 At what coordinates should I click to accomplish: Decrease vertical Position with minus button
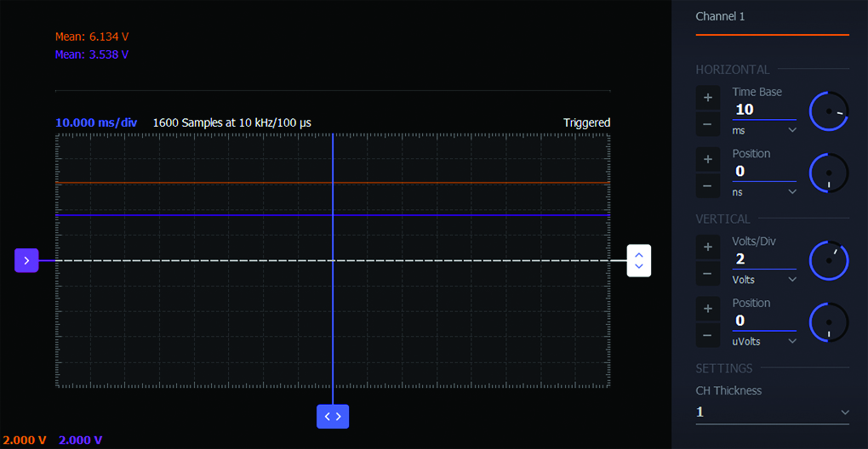(x=707, y=335)
